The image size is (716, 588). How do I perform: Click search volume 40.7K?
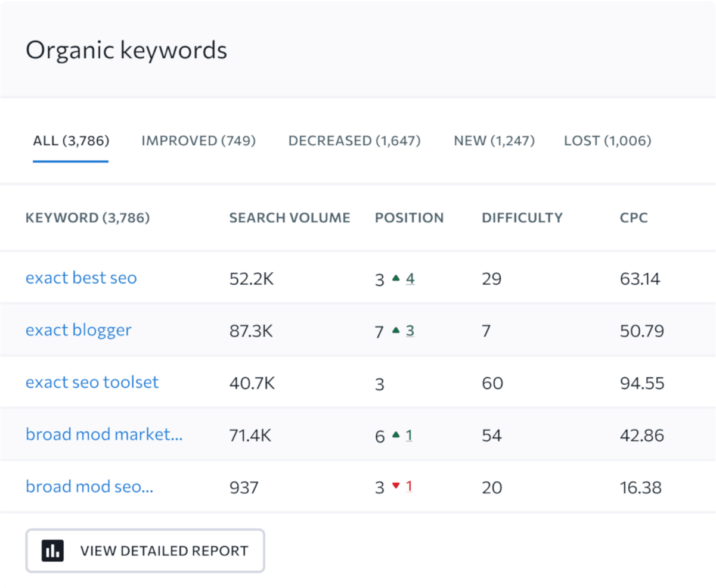coord(252,383)
